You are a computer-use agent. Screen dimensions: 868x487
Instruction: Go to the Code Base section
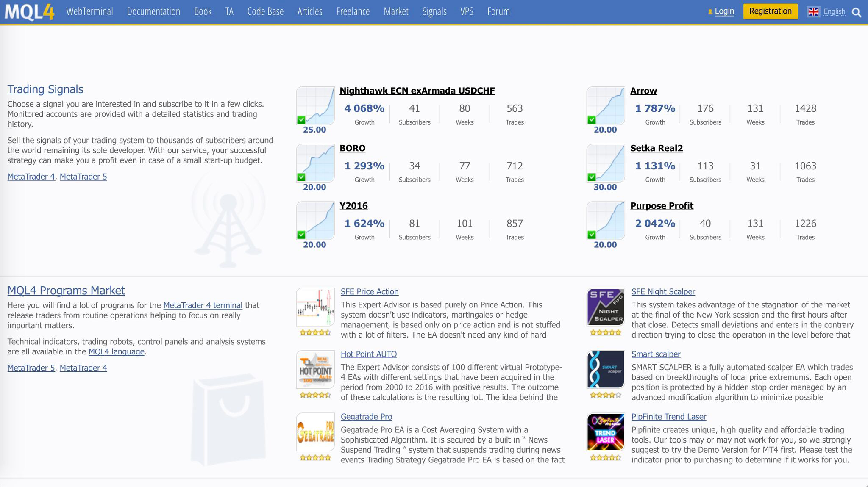tap(265, 11)
